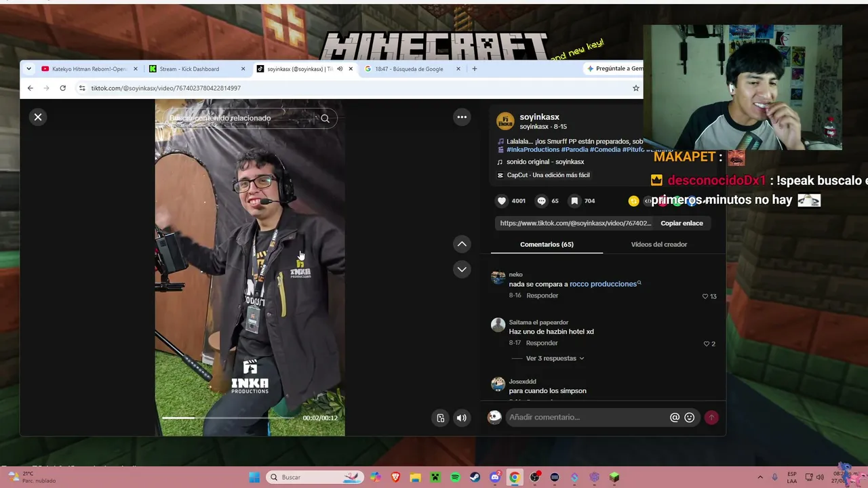Open Steam from taskbar
The height and width of the screenshot is (488, 868).
[475, 477]
